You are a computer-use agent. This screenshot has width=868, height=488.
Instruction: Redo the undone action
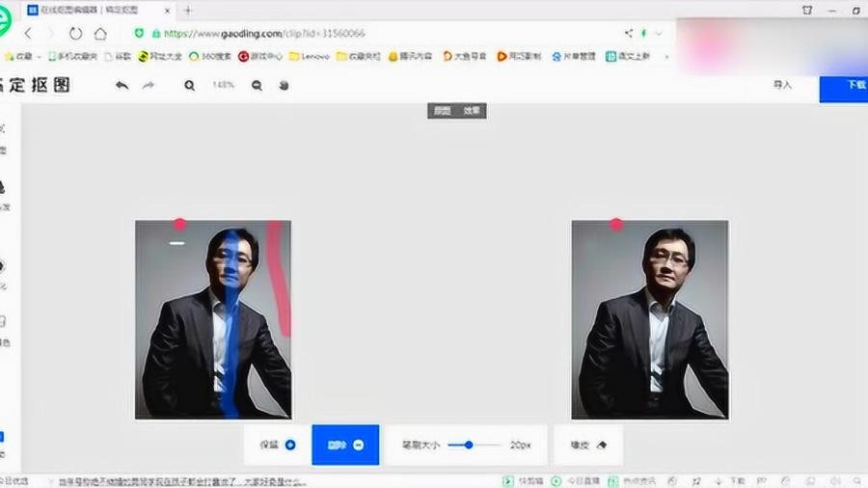point(149,85)
